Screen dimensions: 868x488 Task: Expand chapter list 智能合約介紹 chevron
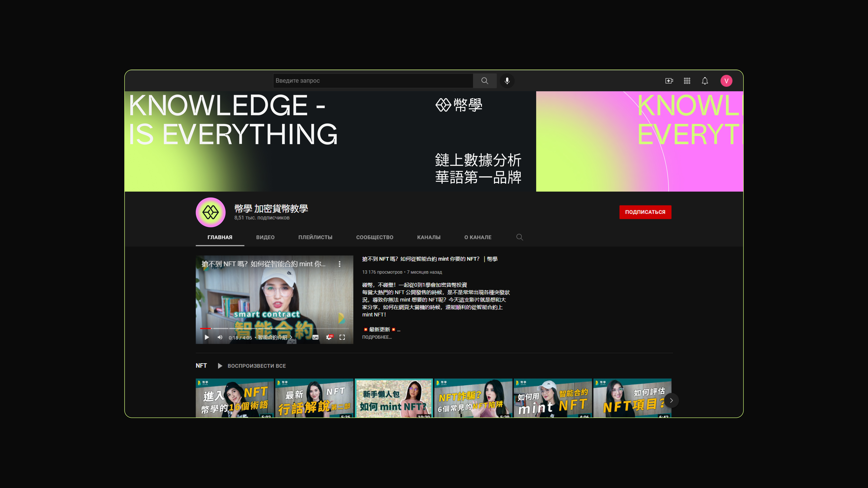click(291, 337)
